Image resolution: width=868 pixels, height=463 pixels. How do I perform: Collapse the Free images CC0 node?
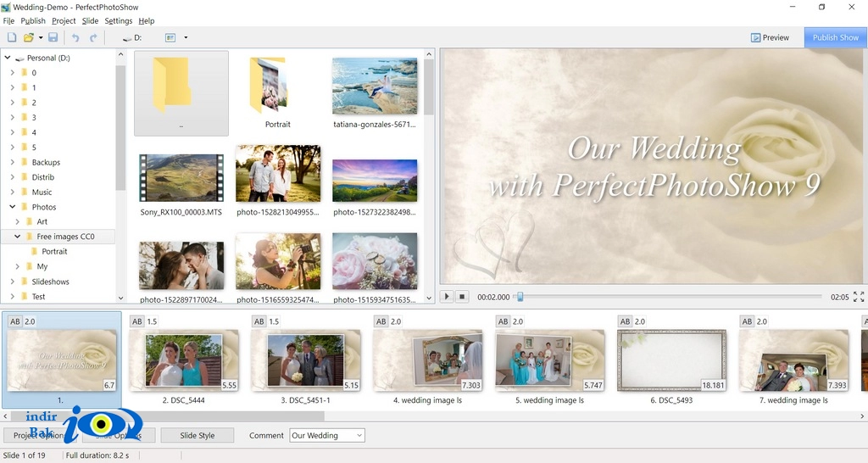point(17,237)
